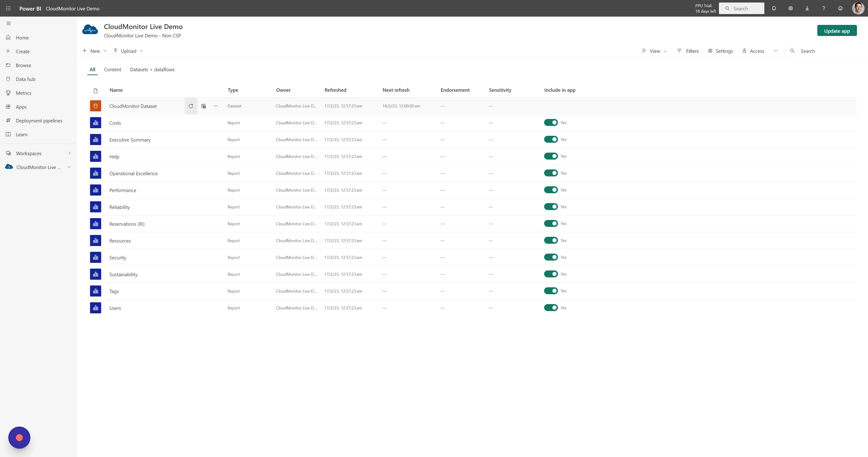Open the Filters pane
This screenshot has width=868, height=457.
pyautogui.click(x=688, y=51)
